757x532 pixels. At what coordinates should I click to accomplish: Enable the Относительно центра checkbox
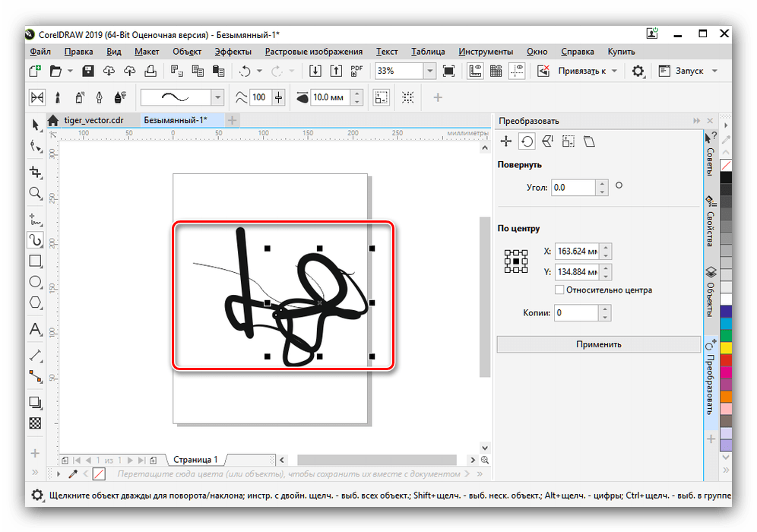(x=559, y=290)
